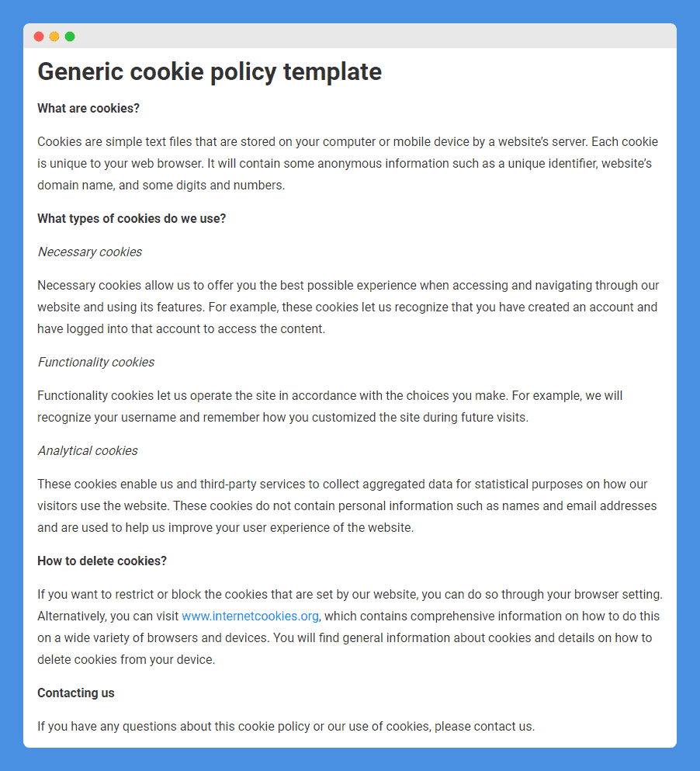Click the 'Functionality cookies' italic subheading

coord(96,362)
